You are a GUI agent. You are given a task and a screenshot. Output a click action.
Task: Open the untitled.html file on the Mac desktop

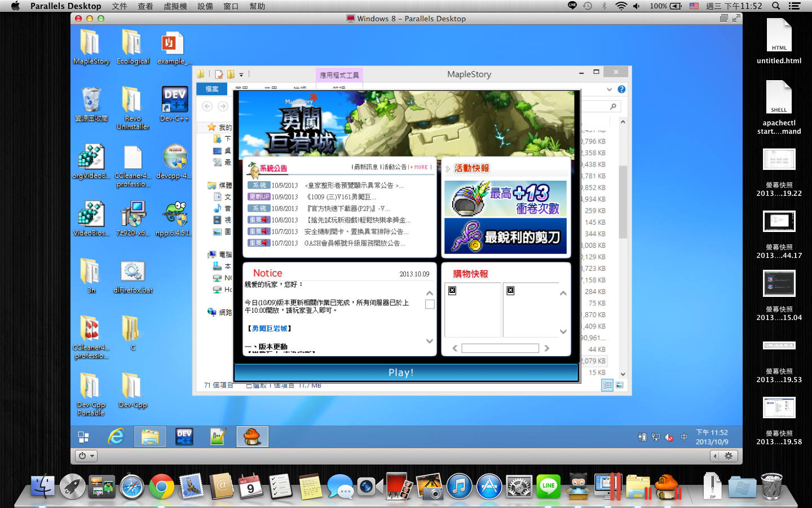pos(779,41)
